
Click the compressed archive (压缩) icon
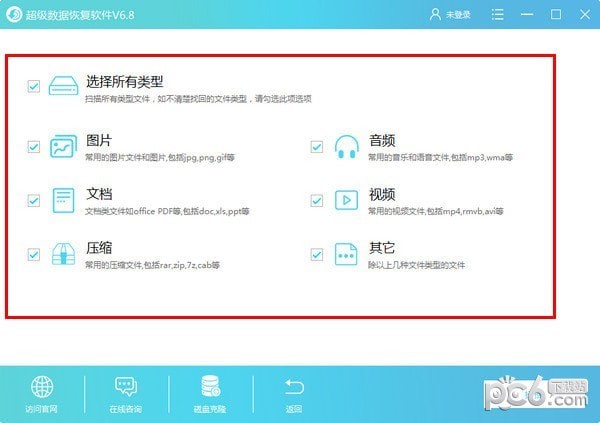[x=63, y=254]
